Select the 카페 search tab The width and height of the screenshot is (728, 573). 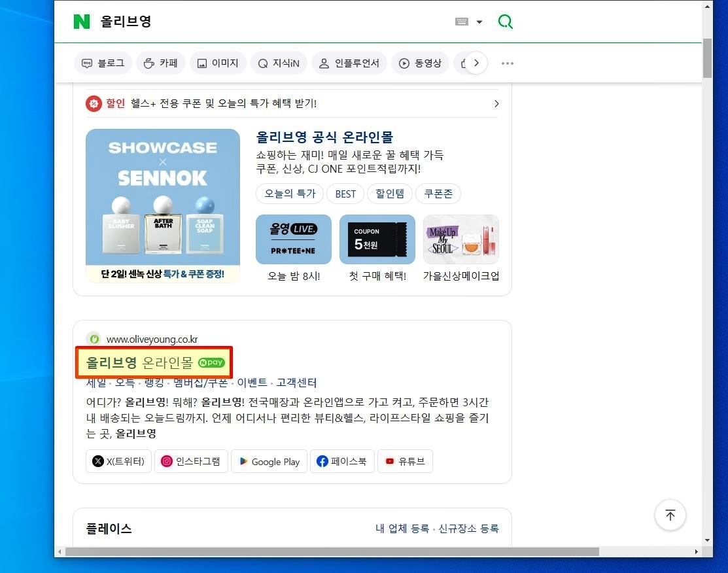161,63
